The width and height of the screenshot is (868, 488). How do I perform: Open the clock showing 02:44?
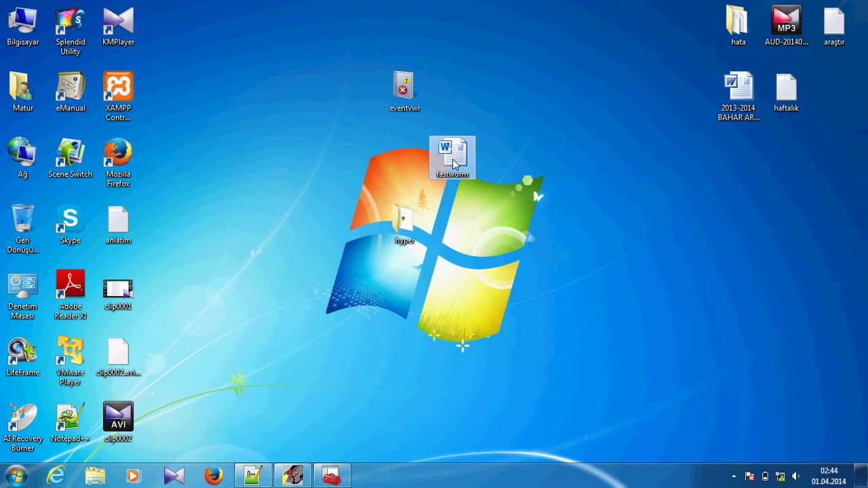[x=829, y=476]
